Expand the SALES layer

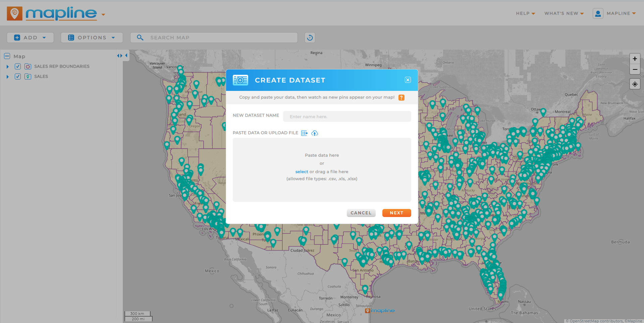click(7, 77)
